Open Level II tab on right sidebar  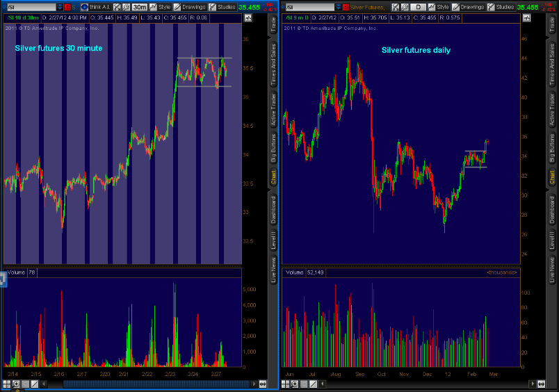pos(553,240)
